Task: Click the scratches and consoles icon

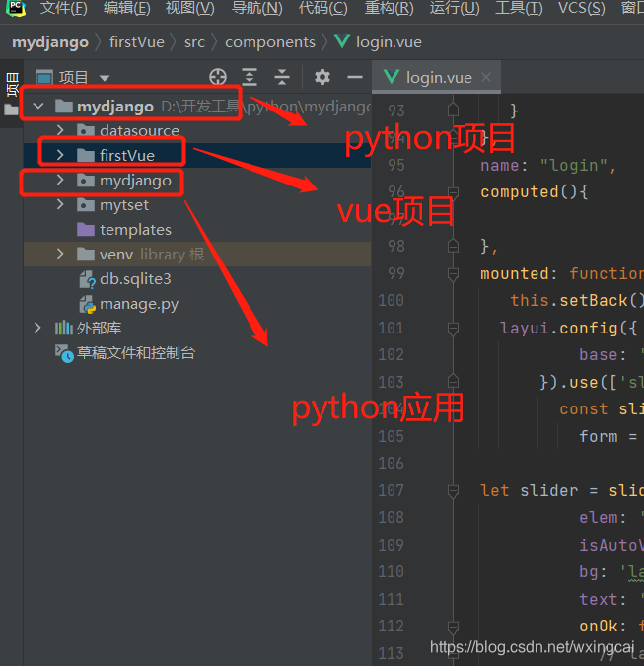Action: [64, 353]
